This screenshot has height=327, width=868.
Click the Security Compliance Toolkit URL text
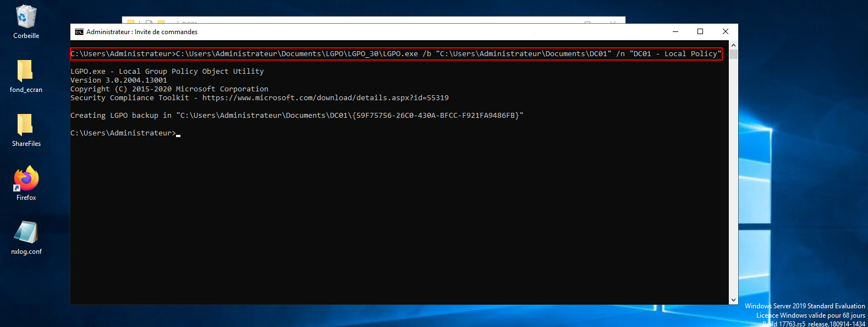[x=325, y=98]
